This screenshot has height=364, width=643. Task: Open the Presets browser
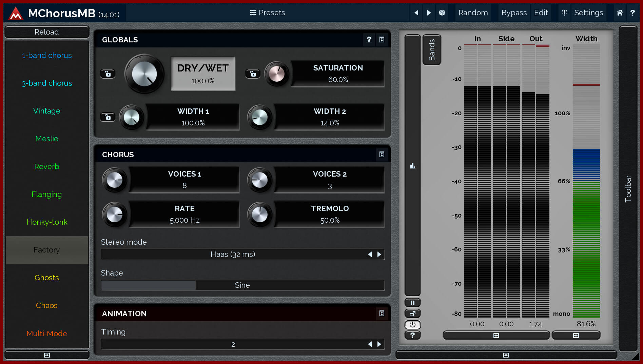pyautogui.click(x=268, y=13)
